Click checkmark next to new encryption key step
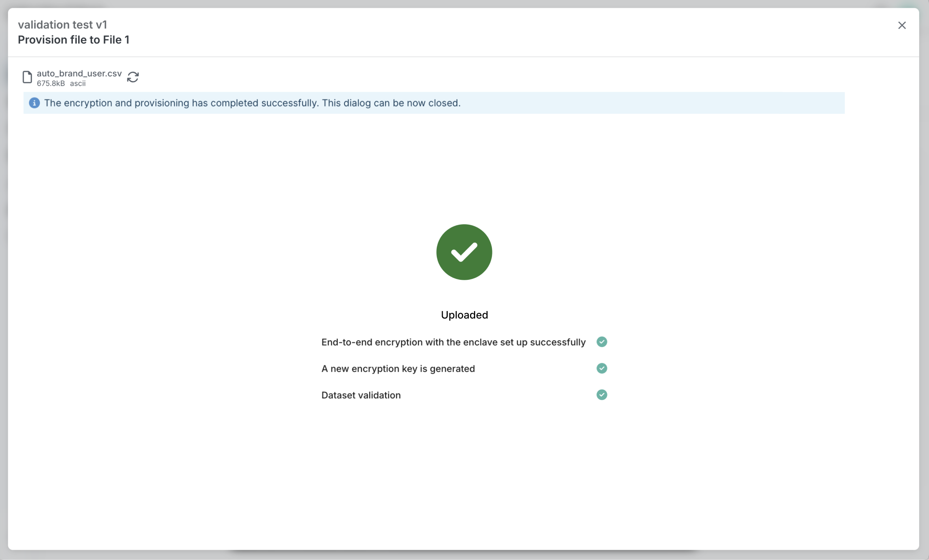 point(602,368)
